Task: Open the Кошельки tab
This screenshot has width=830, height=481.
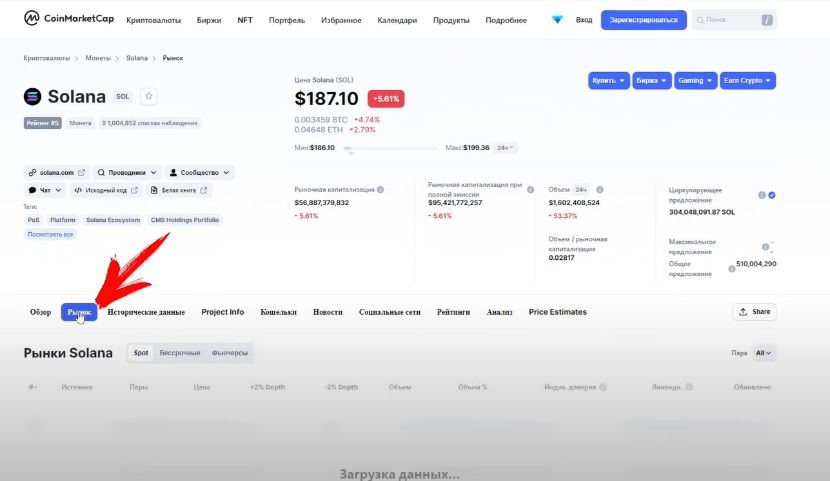Action: pyautogui.click(x=278, y=312)
